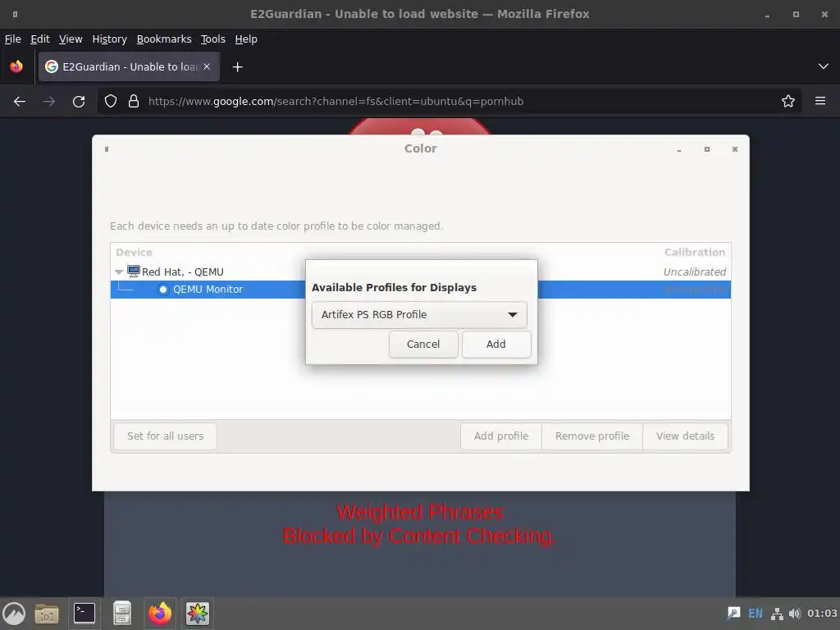Click the Uncalibrated status text
The image size is (840, 630).
694,272
